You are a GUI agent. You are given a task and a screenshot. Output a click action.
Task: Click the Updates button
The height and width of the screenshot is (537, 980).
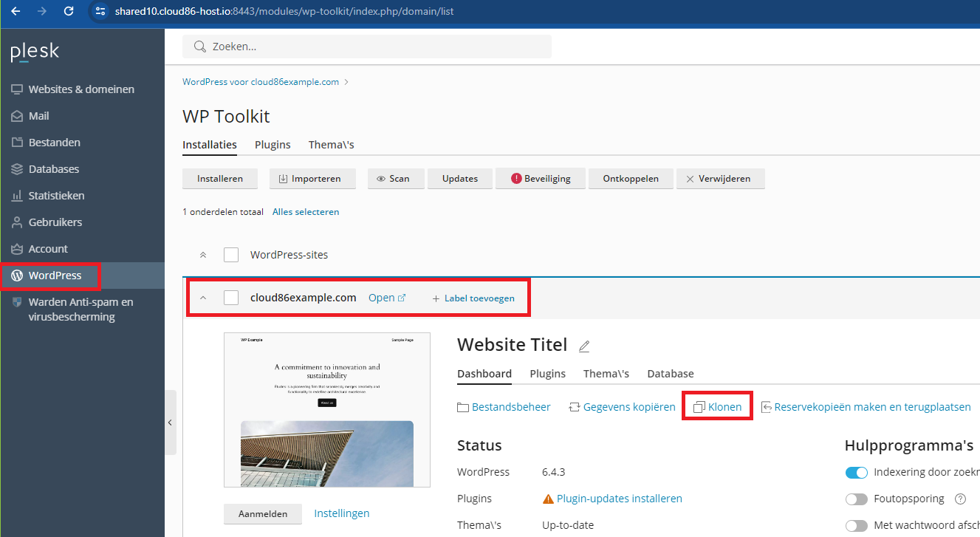point(460,179)
